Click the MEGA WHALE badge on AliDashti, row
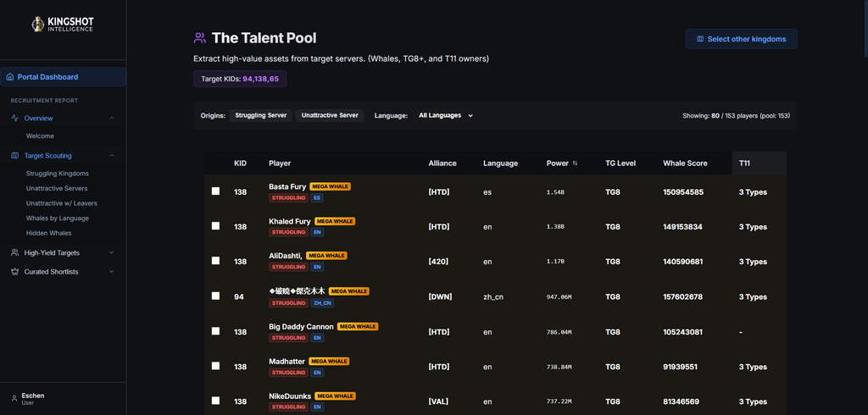The width and height of the screenshot is (868, 415). [x=326, y=256]
